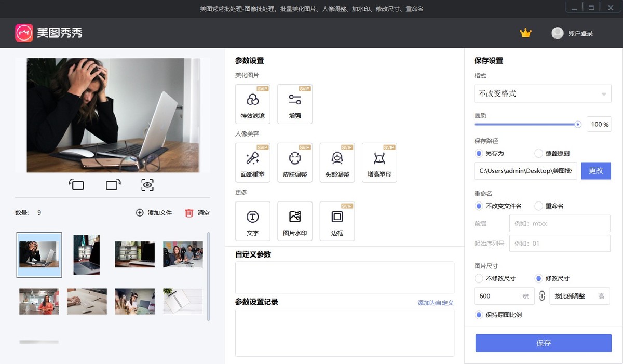This screenshot has height=364, width=623.
Task: Switch to 不修改尺寸 keep original size
Action: click(x=478, y=278)
